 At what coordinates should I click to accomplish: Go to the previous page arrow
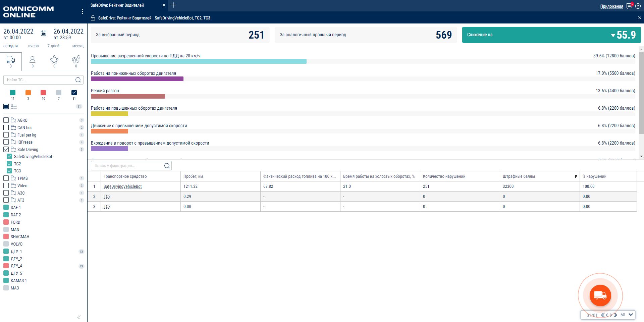click(607, 315)
